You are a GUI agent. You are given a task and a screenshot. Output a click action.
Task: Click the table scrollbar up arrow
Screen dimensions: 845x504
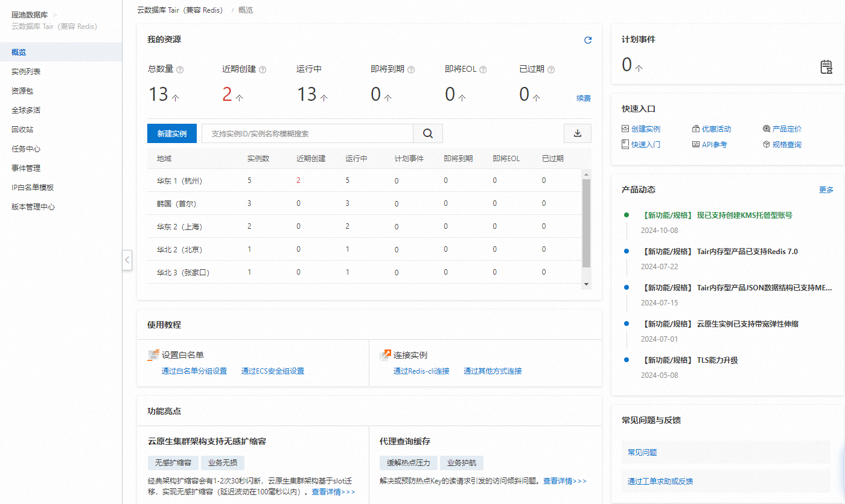(x=586, y=174)
